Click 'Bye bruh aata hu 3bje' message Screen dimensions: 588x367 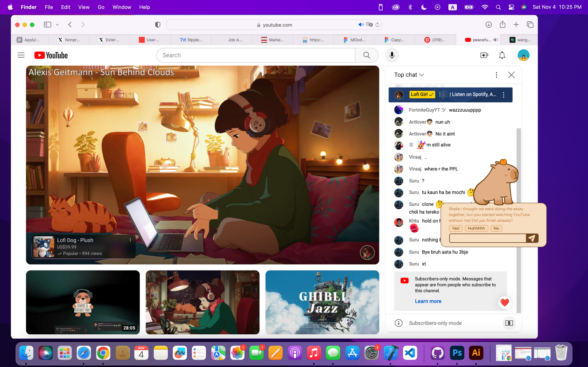tap(445, 252)
